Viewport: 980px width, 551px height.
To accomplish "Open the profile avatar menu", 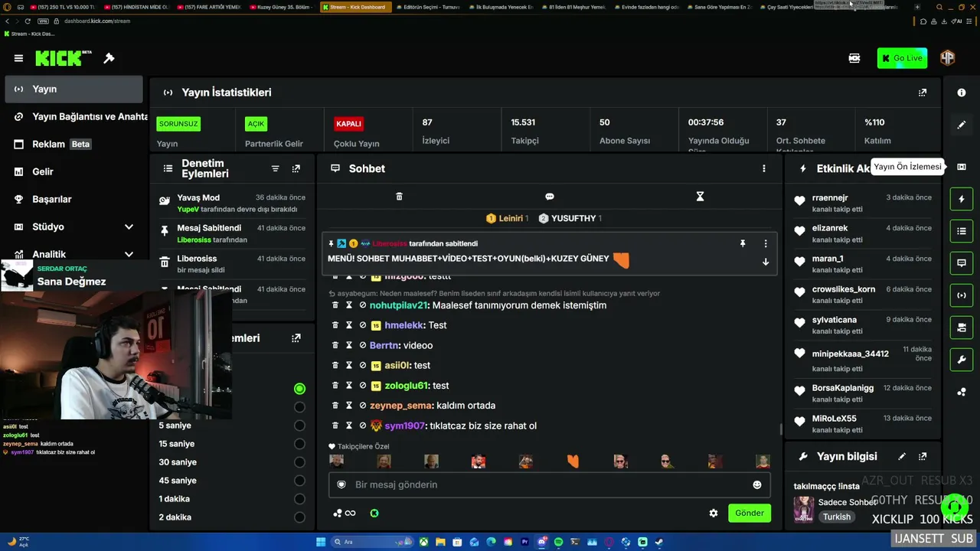I will 947,58.
